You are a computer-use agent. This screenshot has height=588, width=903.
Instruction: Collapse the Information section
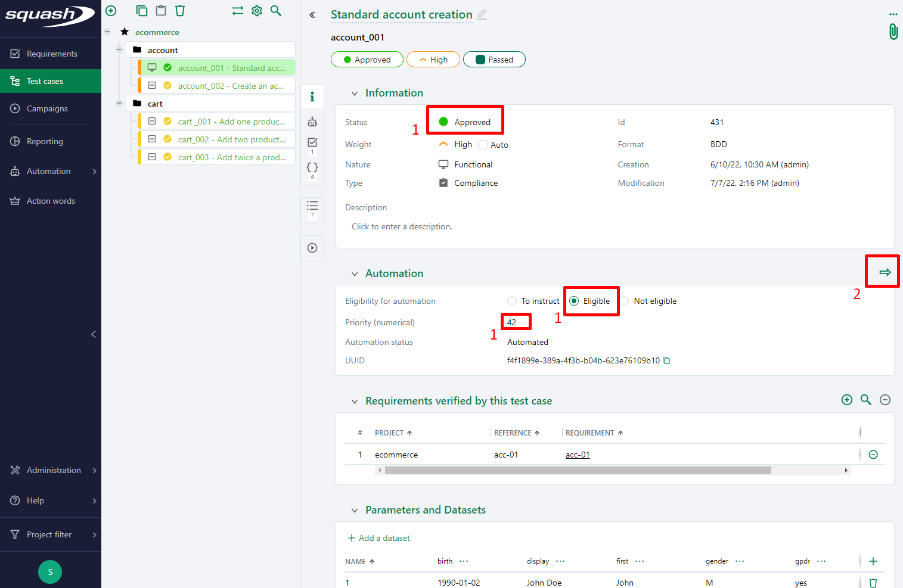tap(355, 94)
